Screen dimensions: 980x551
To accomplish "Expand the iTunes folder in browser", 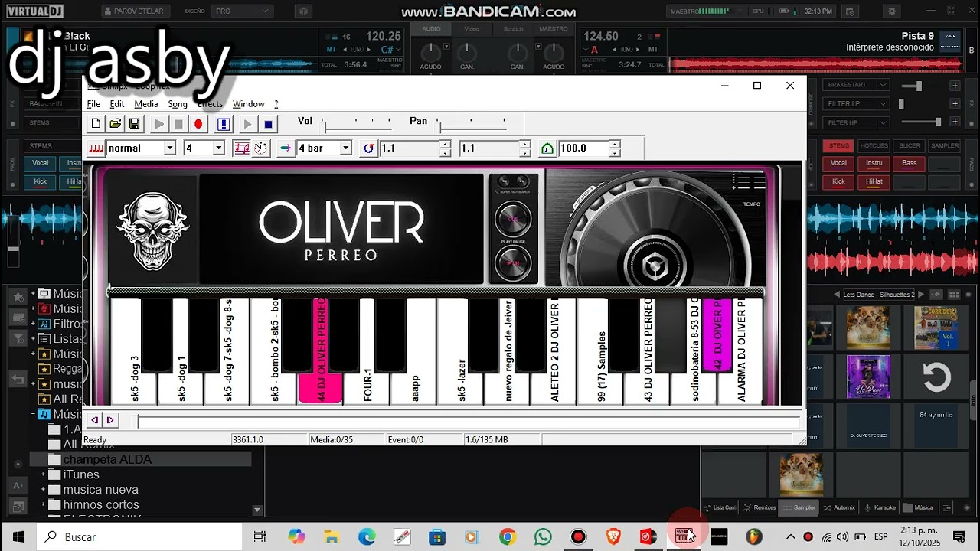I will pyautogui.click(x=44, y=474).
